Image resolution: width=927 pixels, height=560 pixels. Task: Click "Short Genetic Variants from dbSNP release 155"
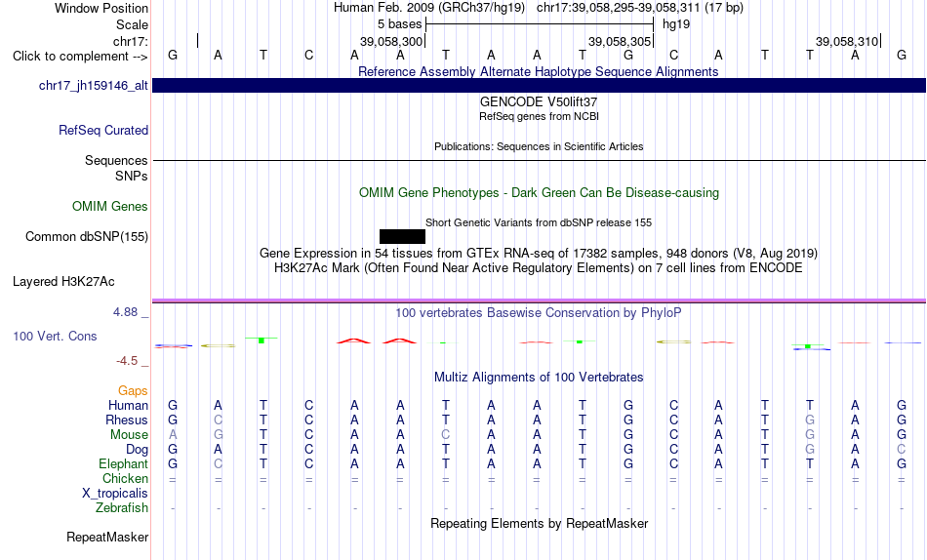(x=539, y=223)
